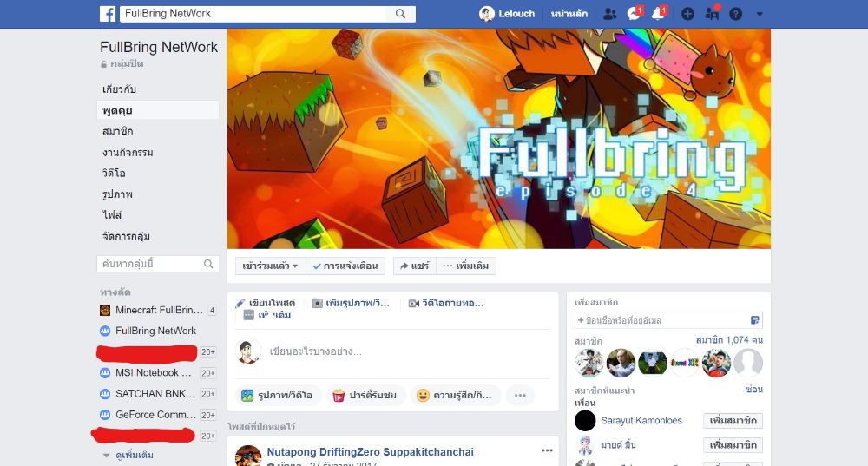Screen dimensions: 868x466
Task: Click the ค้นหากลุ่มนี้ group search field
Action: [158, 264]
